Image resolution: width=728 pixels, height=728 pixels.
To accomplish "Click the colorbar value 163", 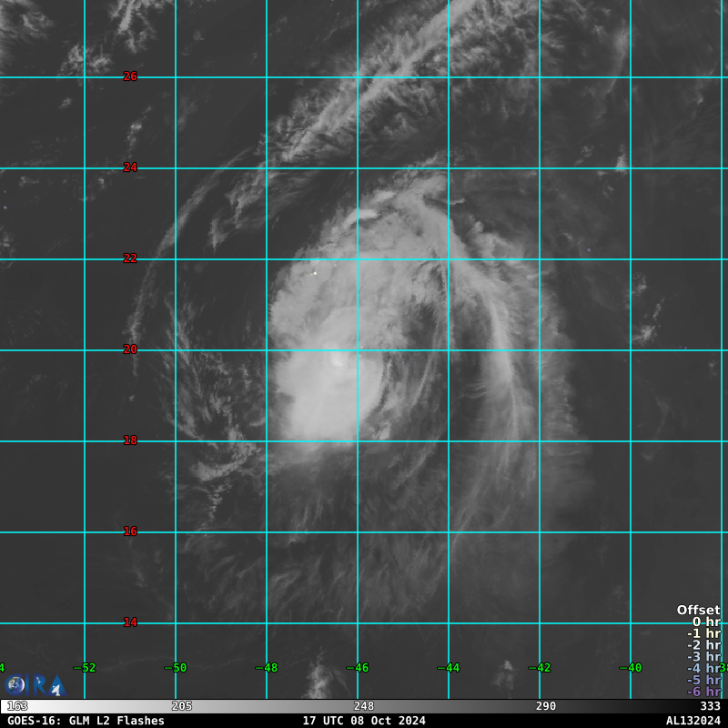I will [17, 706].
